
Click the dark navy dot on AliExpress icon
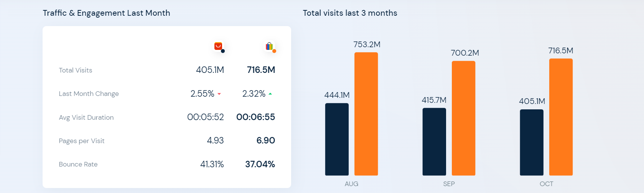(223, 51)
